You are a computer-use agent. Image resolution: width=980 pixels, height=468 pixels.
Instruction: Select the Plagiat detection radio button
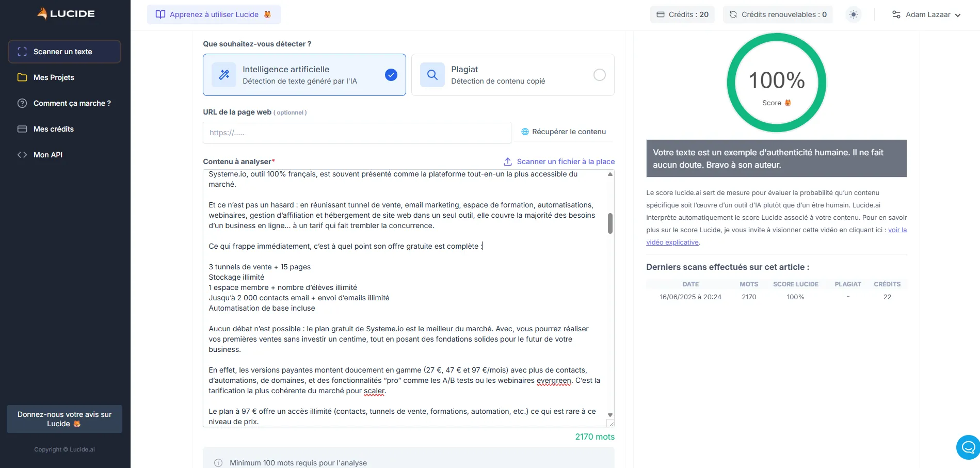pyautogui.click(x=599, y=75)
